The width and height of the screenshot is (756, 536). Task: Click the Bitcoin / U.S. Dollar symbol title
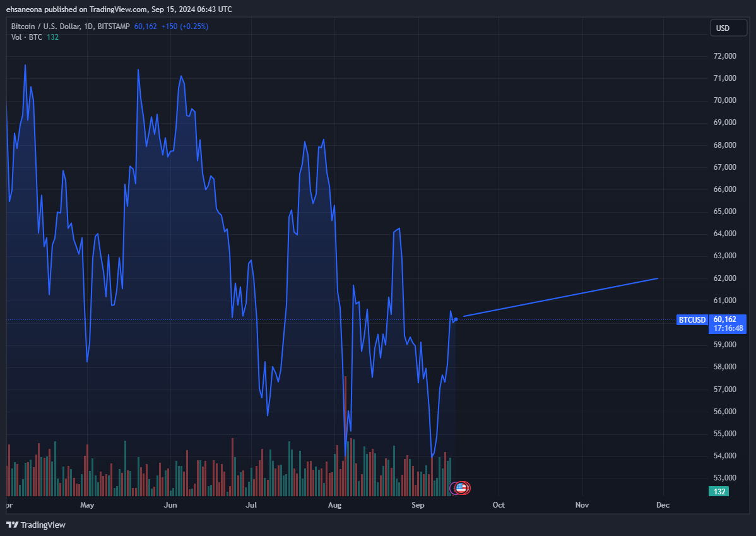pyautogui.click(x=46, y=27)
